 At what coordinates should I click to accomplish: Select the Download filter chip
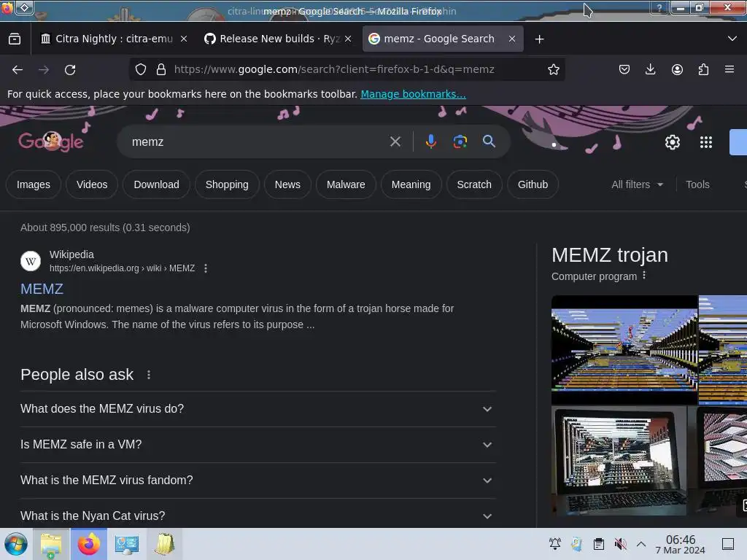click(x=156, y=184)
